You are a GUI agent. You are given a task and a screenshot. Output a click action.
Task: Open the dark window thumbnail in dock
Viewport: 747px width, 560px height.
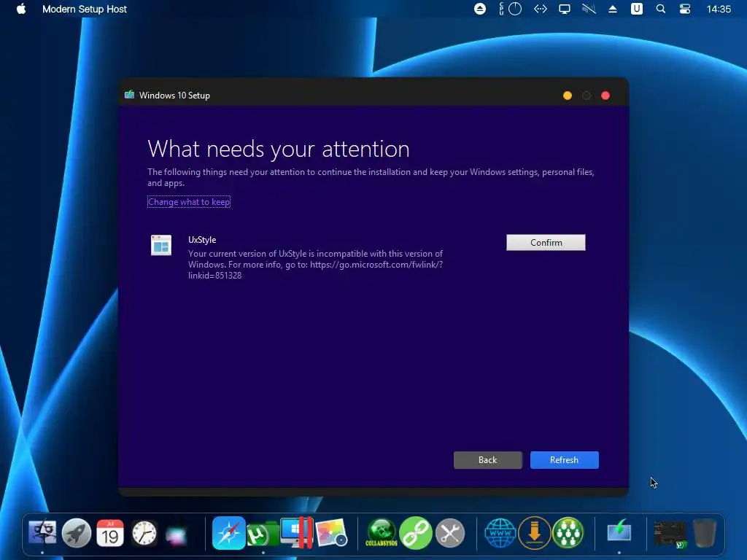pyautogui.click(x=670, y=534)
